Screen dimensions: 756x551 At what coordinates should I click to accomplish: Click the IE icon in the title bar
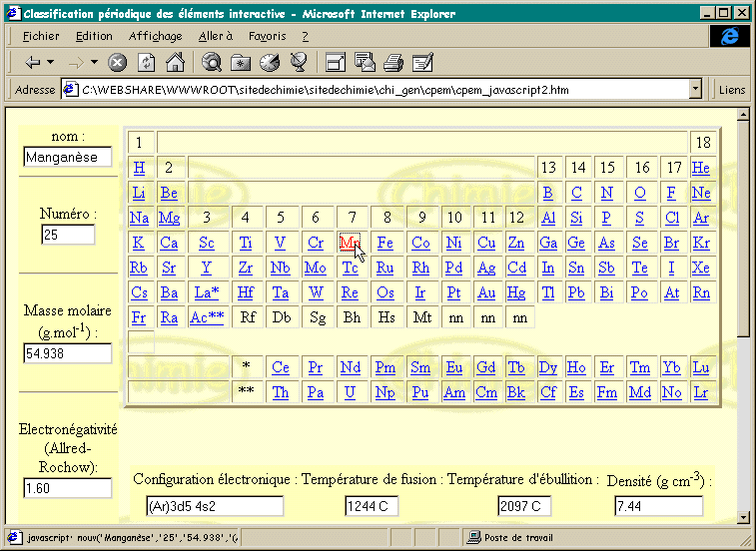(14, 14)
